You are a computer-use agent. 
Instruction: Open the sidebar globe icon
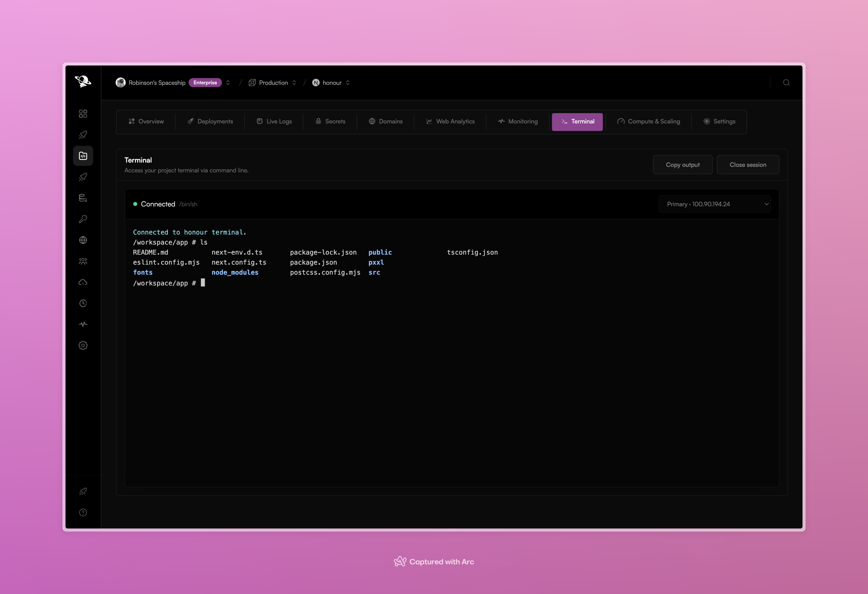pyautogui.click(x=83, y=240)
